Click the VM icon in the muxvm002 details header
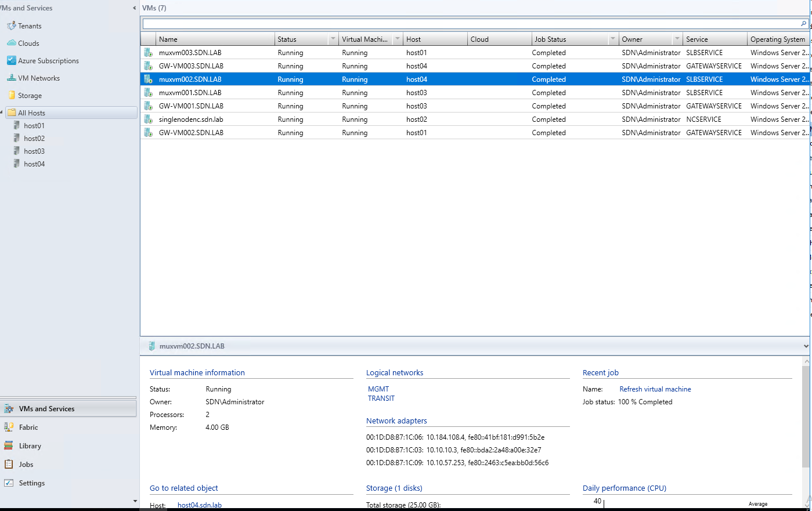 click(152, 346)
